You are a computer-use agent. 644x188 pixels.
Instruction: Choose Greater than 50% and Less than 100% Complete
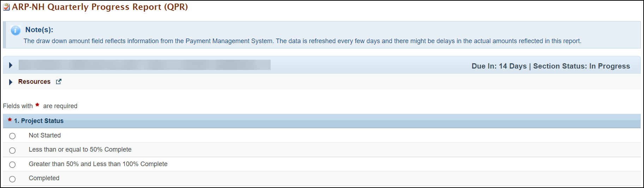click(12, 165)
